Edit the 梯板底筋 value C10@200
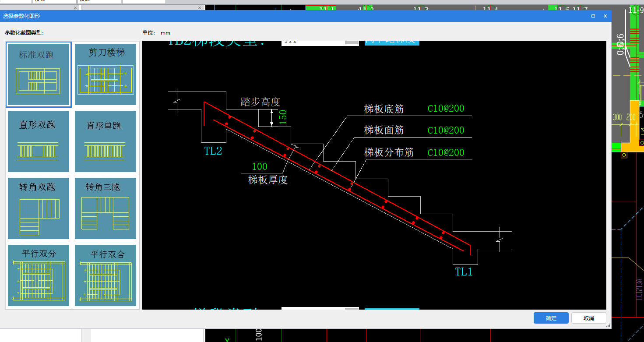Screen dimensions: 644x342 (446, 109)
